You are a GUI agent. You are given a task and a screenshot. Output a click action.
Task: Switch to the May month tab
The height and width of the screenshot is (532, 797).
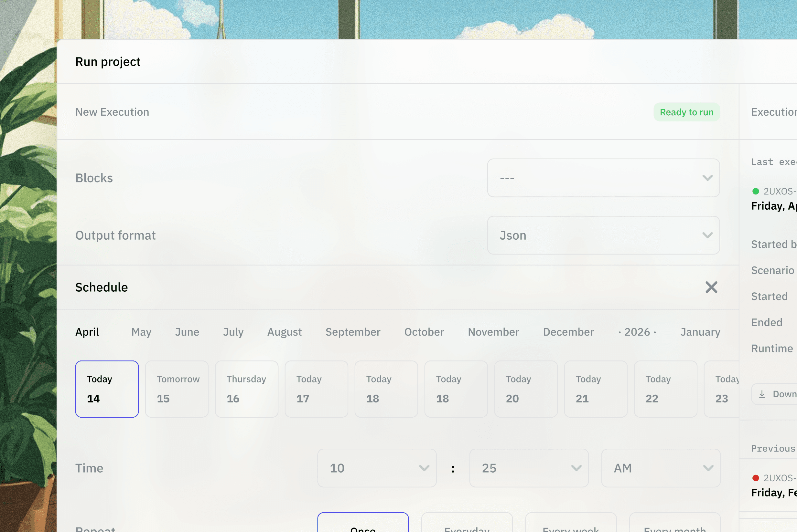tap(141, 332)
